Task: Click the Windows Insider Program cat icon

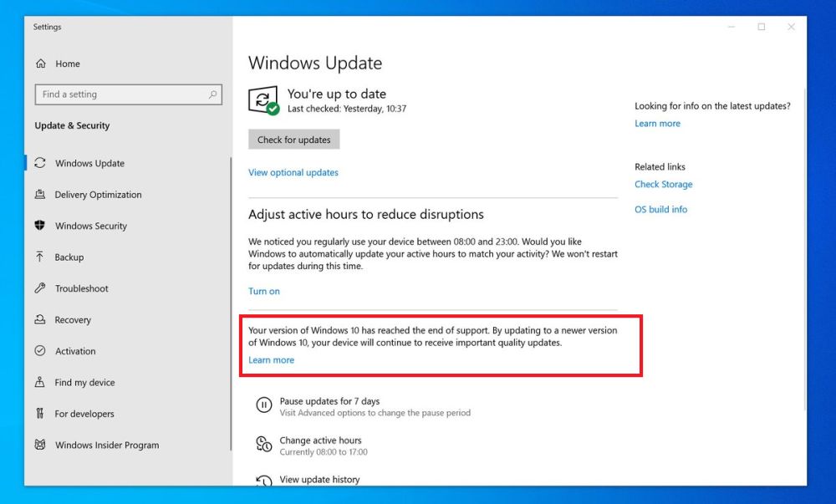Action: [40, 445]
